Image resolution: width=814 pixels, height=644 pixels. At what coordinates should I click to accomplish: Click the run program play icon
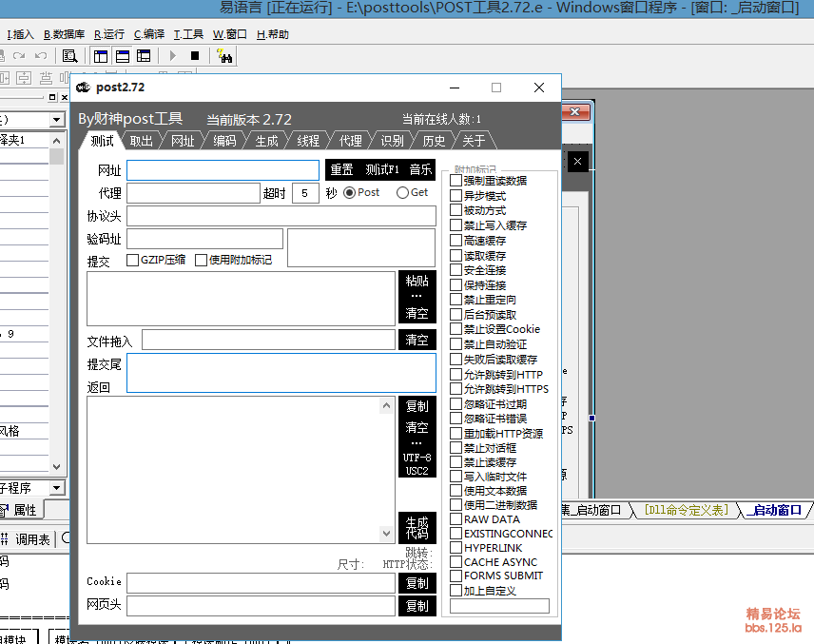pyautogui.click(x=173, y=56)
